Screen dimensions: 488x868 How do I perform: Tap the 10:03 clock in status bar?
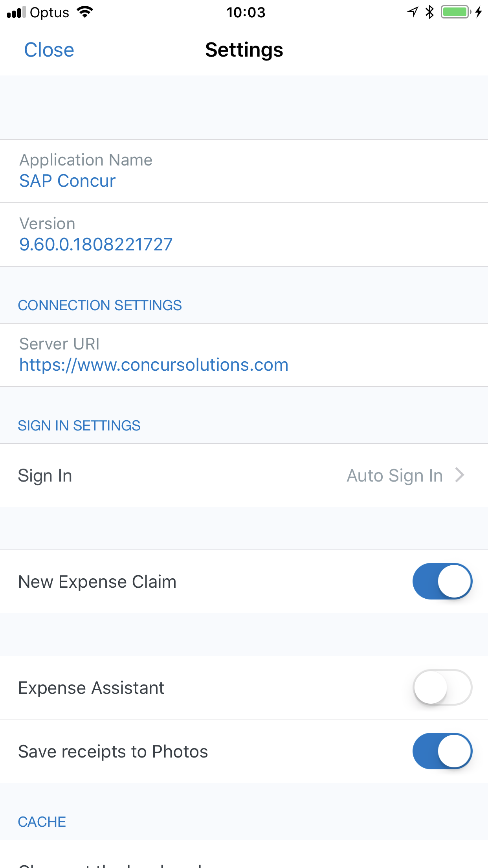[x=246, y=13]
